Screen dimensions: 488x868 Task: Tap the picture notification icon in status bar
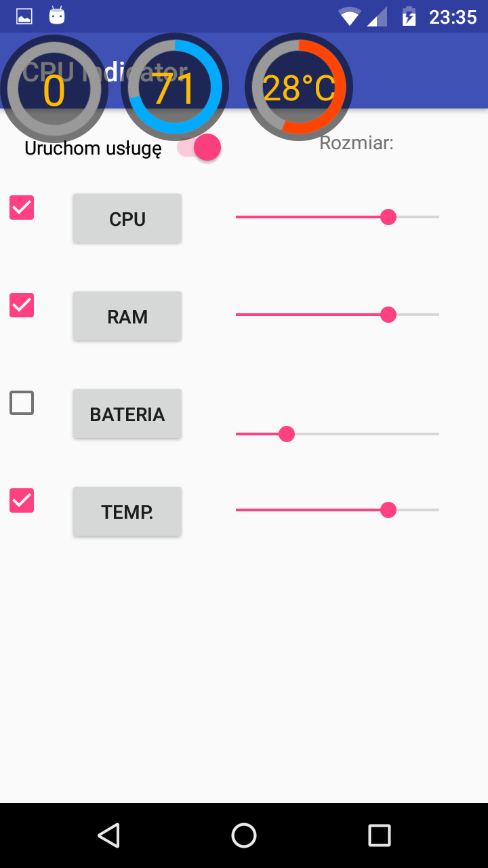pyautogui.click(x=24, y=16)
